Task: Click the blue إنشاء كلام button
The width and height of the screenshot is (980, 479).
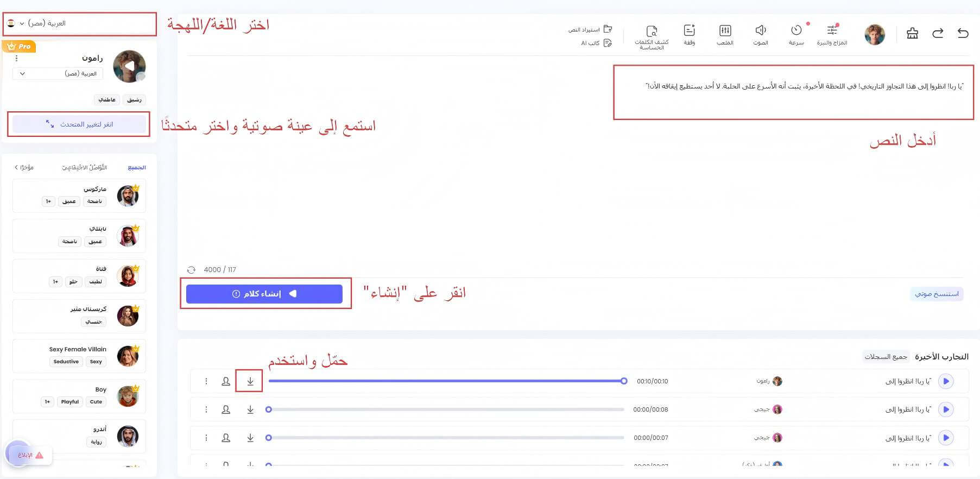Action: [x=264, y=294]
